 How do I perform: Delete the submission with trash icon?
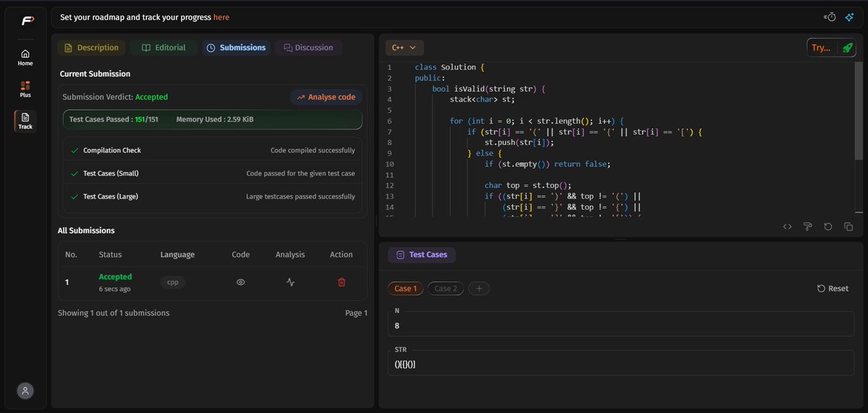(341, 282)
